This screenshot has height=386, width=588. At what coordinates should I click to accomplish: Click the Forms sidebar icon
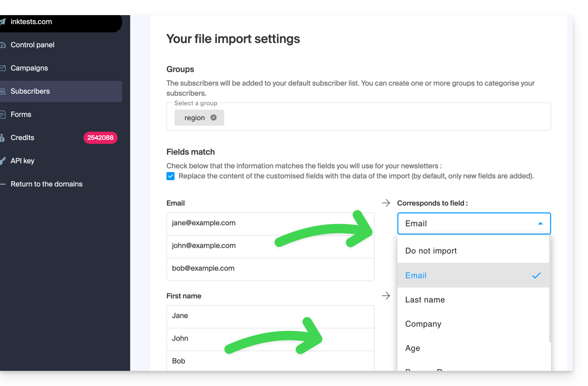pos(3,115)
